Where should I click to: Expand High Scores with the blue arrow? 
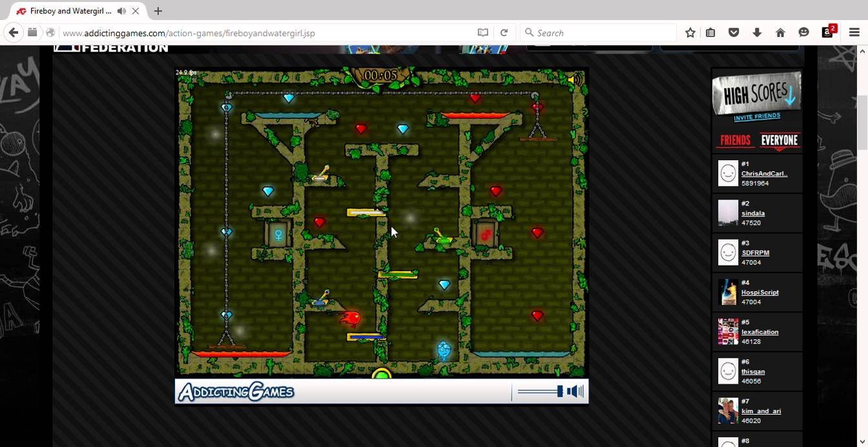789,97
